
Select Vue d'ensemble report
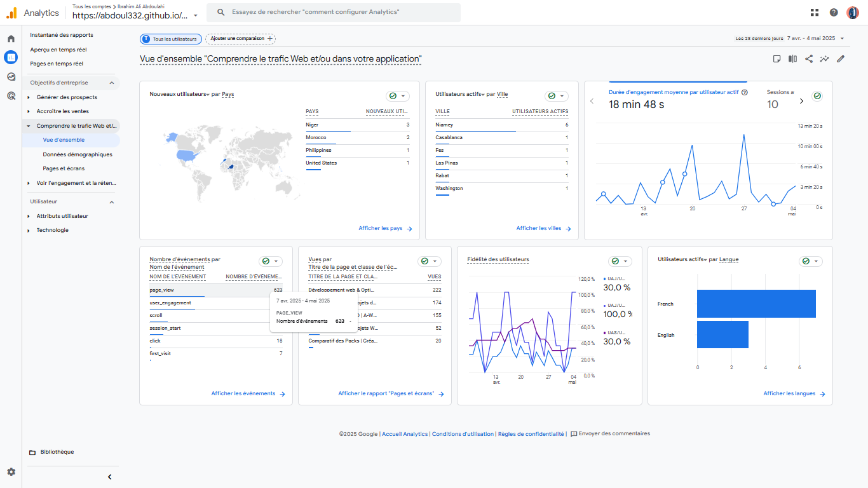pos(64,140)
